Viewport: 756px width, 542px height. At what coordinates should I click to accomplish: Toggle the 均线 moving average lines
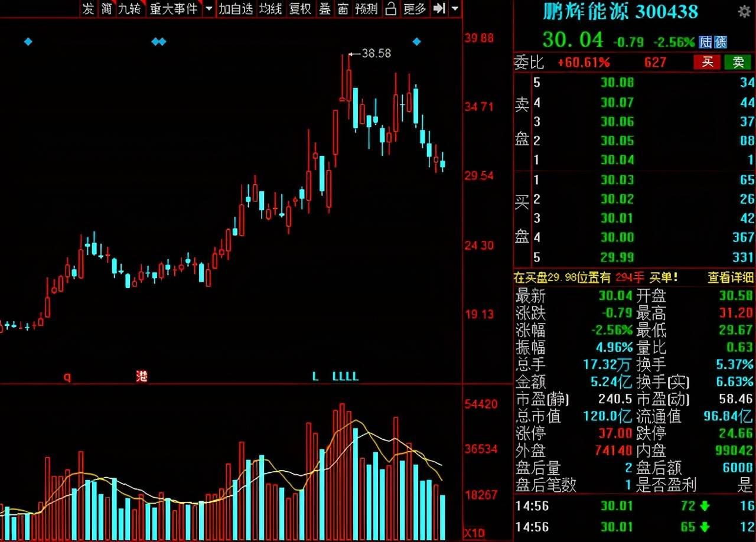(x=271, y=8)
